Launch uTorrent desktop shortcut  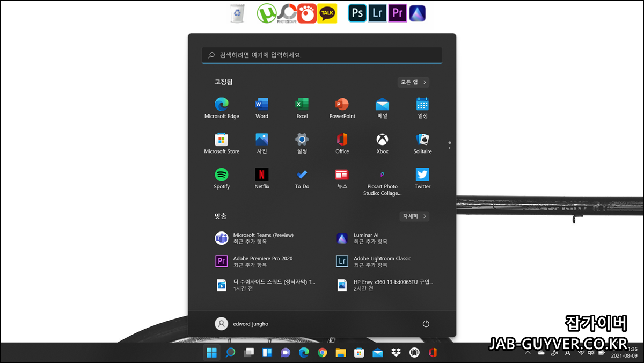point(266,13)
